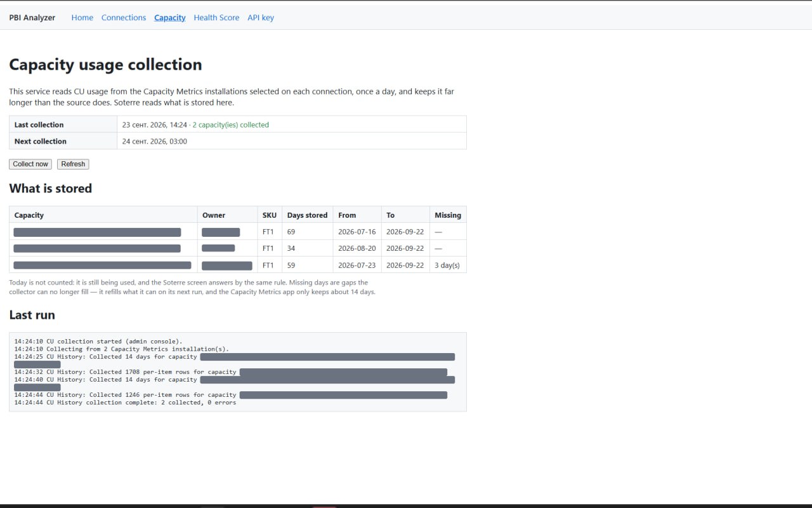
Task: Click the Last run heading
Action: pos(32,315)
